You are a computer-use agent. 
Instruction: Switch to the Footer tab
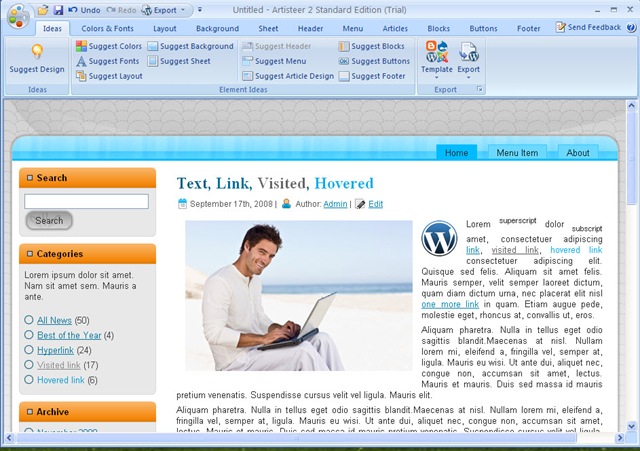point(529,29)
